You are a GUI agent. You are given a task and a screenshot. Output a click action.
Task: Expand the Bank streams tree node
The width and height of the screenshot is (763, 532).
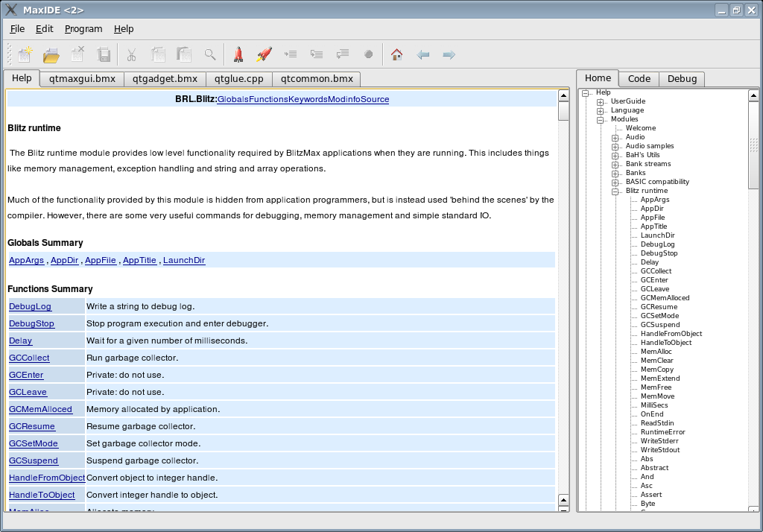(615, 165)
